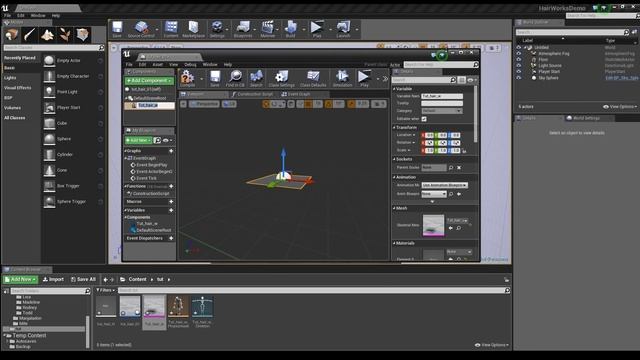640x360 pixels.
Task: Open View menu in Blueprint editor
Action: 173,65
